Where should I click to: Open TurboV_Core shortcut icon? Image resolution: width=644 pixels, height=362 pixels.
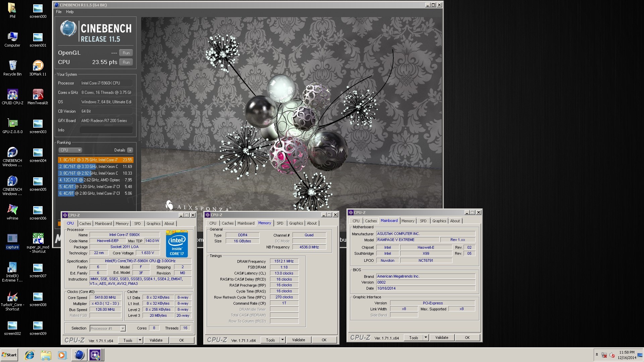pyautogui.click(x=12, y=300)
